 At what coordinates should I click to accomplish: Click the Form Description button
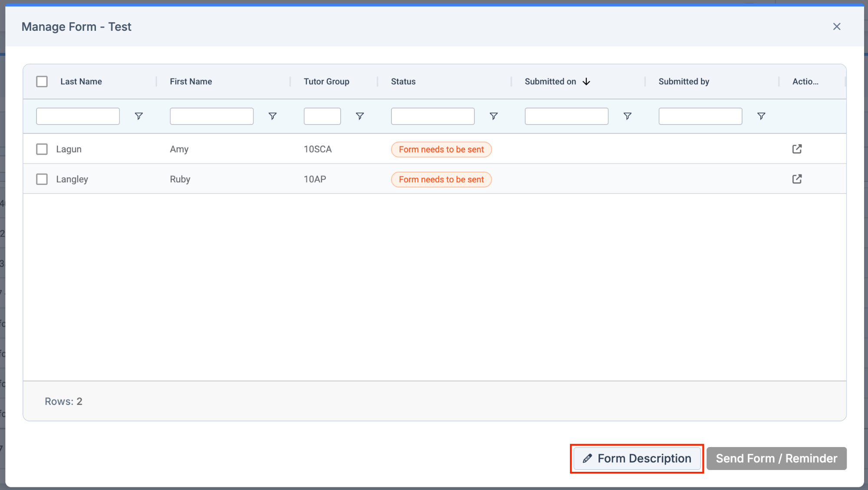[636, 458]
